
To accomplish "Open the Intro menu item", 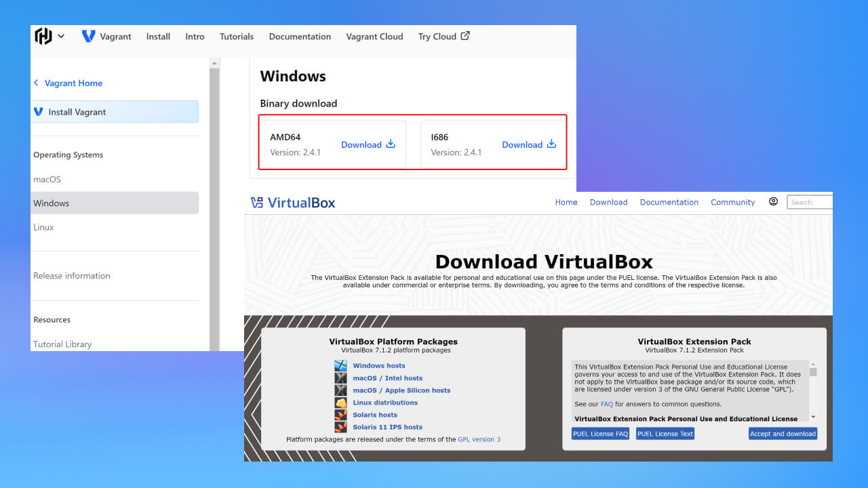I will (195, 37).
